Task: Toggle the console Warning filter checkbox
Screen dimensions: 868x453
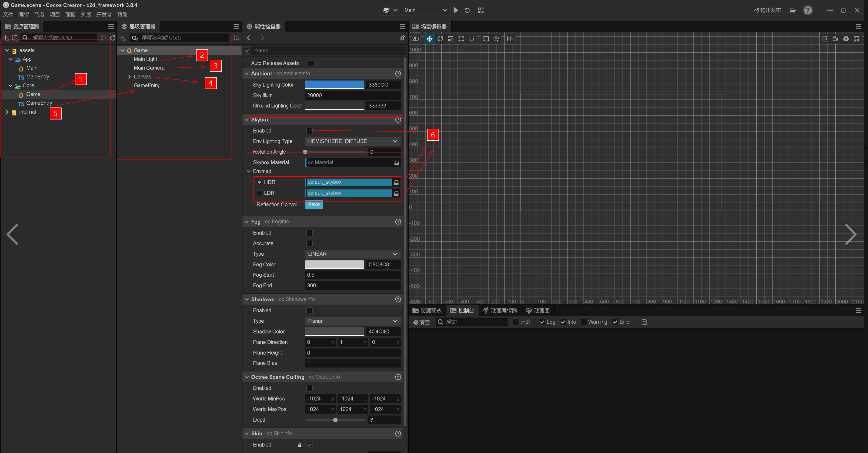Action: coord(584,322)
